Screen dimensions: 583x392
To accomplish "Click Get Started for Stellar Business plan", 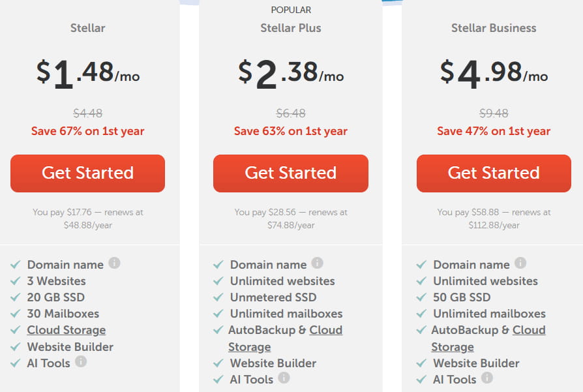I will pos(494,173).
